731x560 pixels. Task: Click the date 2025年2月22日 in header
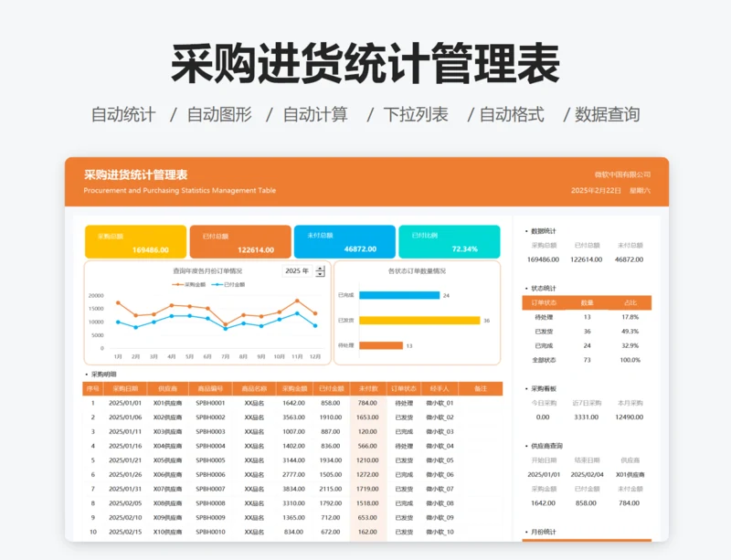coord(596,190)
